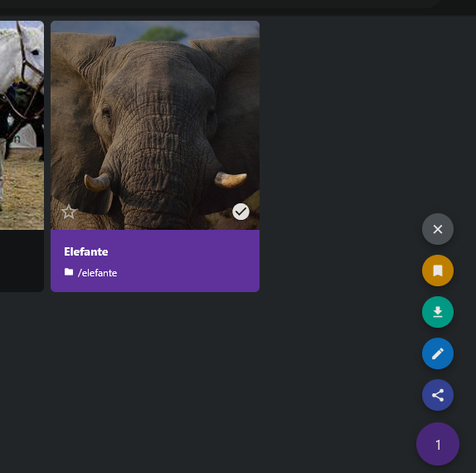
Task: Click the star favorite icon on Elefante
Action: 69,212
